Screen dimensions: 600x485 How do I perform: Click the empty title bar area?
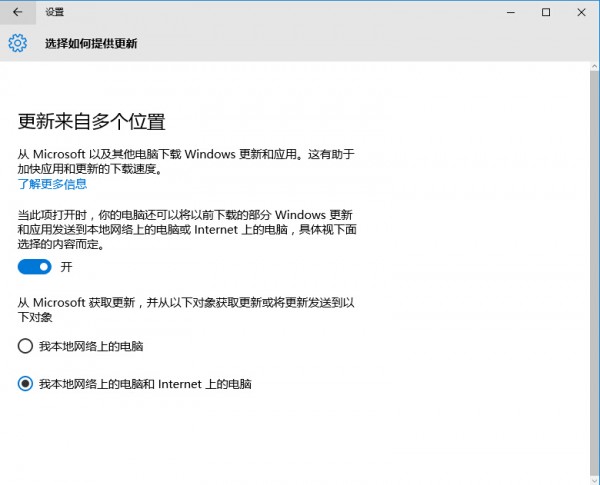coord(300,12)
